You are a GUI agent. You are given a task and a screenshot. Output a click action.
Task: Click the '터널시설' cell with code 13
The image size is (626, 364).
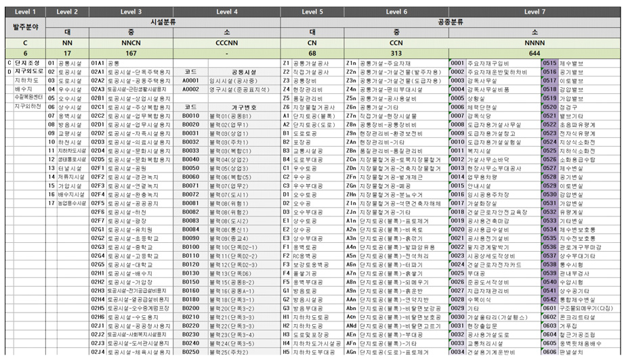[x=72, y=168]
